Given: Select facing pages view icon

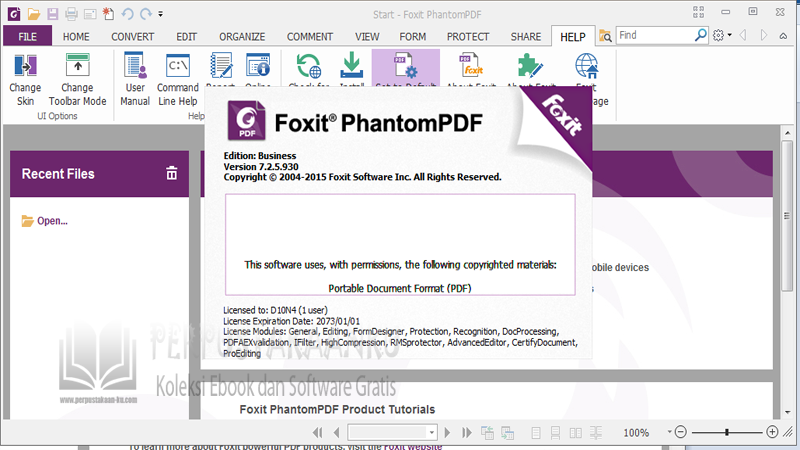Looking at the screenshot, I should click(x=576, y=433).
